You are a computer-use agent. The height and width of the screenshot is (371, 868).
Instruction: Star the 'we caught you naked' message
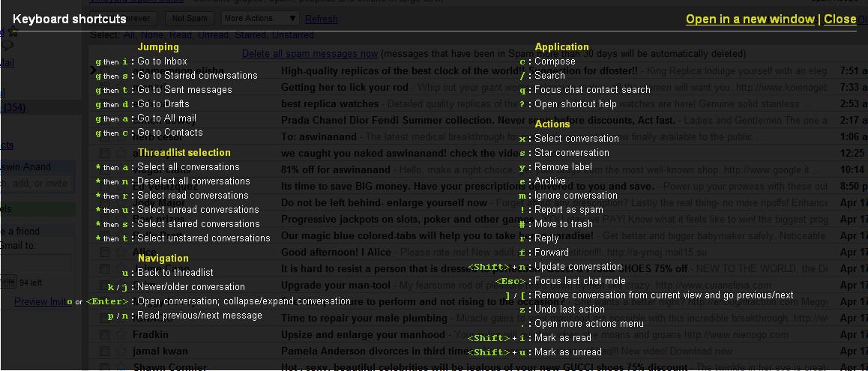coord(121,153)
